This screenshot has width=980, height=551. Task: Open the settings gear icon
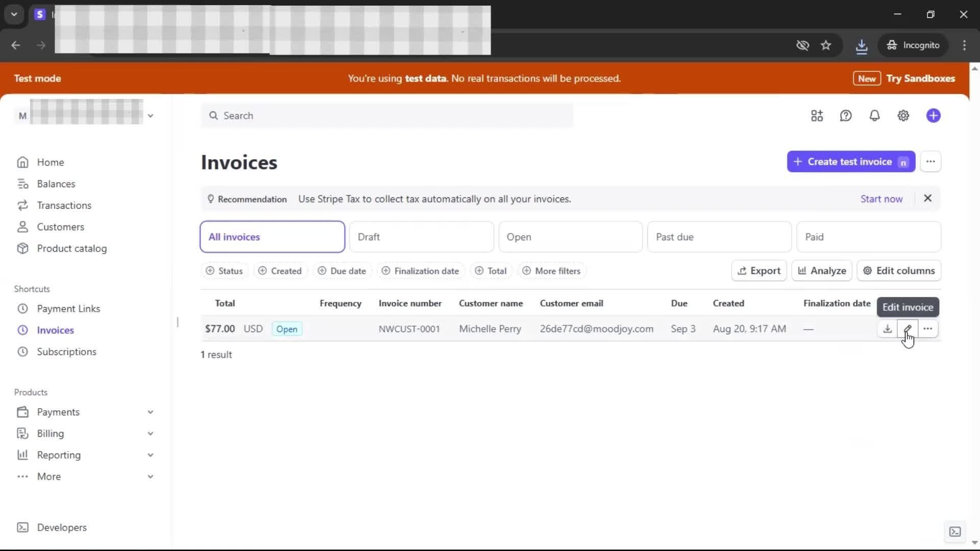tap(903, 116)
